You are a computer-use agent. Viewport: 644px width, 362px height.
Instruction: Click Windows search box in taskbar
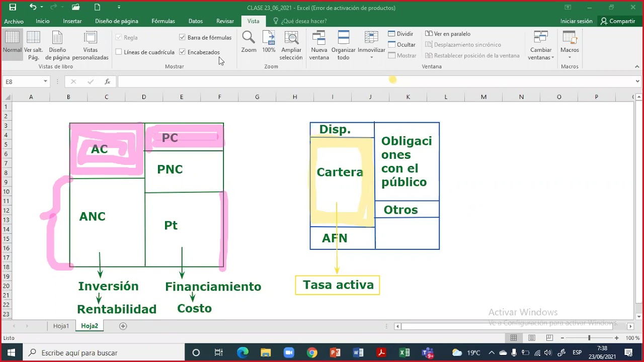click(104, 352)
